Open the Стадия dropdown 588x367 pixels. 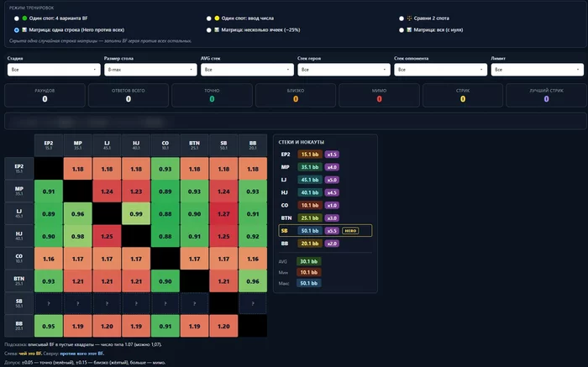(x=54, y=70)
